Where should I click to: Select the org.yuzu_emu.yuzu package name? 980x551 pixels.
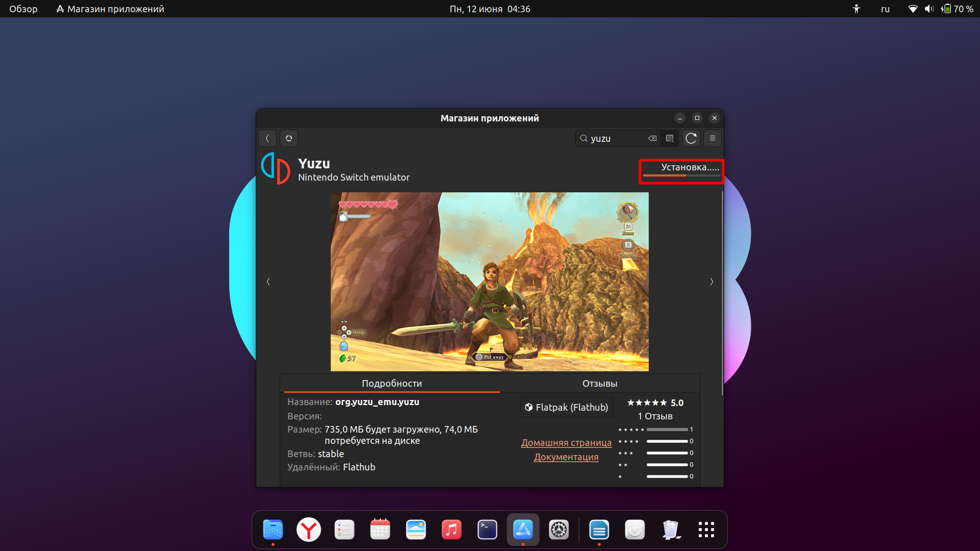pyautogui.click(x=377, y=402)
